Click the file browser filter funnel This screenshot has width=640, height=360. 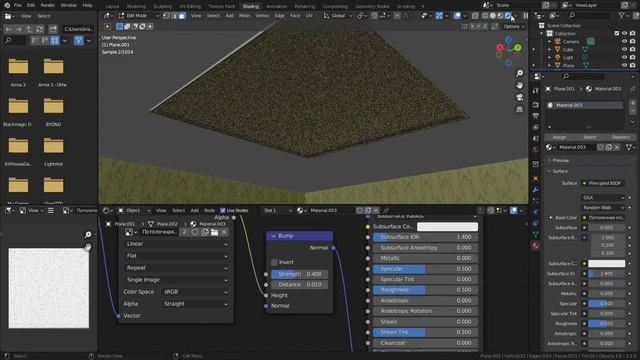pos(79,40)
